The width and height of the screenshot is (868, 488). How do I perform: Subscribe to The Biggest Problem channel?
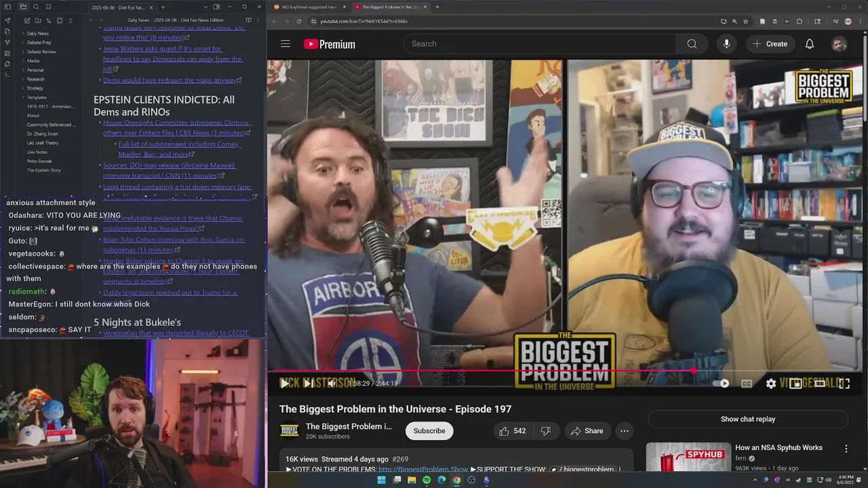click(429, 431)
